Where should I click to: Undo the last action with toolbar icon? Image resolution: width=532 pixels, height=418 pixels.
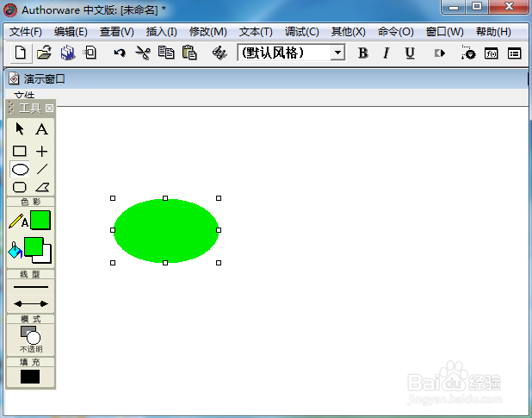(x=120, y=53)
